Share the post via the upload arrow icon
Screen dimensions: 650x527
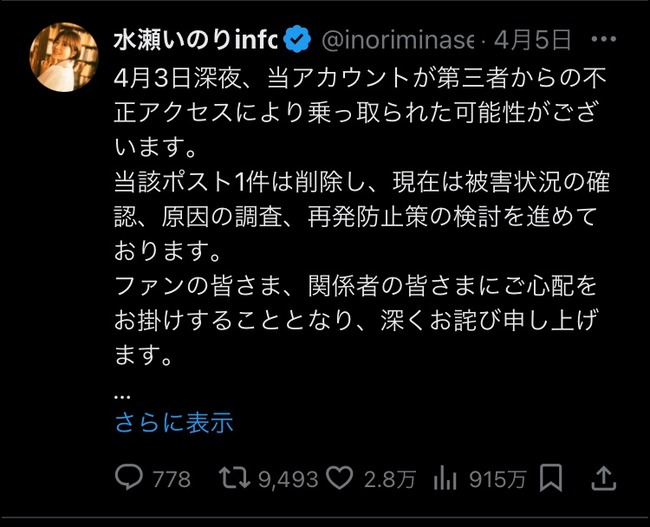pos(603,478)
